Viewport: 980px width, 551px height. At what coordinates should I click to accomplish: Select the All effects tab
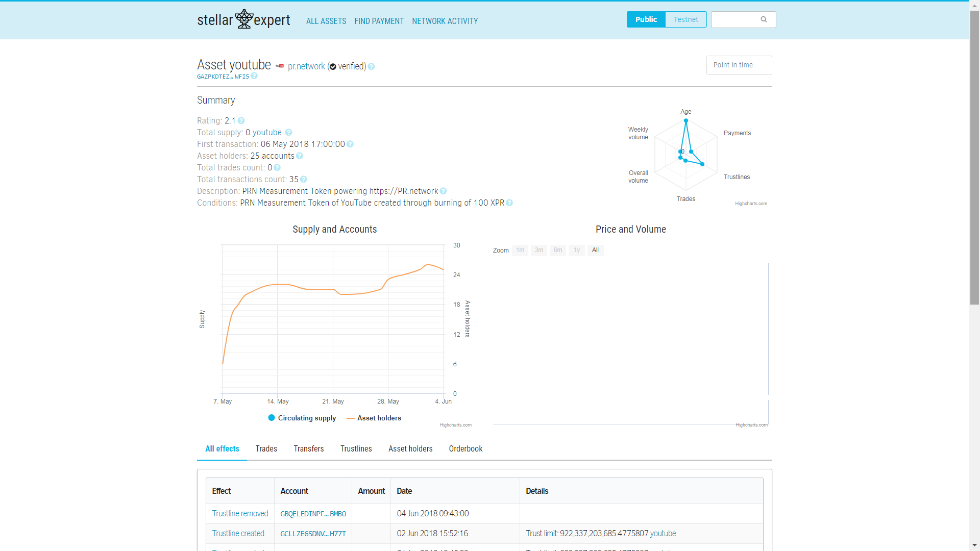click(x=222, y=449)
